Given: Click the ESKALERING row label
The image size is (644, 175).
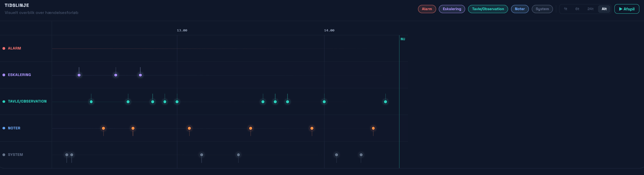Looking at the screenshot, I should tap(19, 75).
